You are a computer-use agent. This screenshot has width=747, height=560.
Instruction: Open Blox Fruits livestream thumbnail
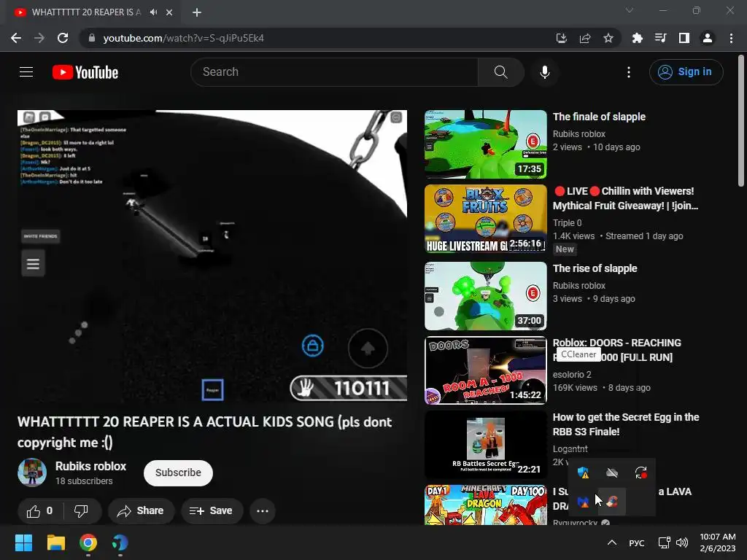[x=485, y=219]
